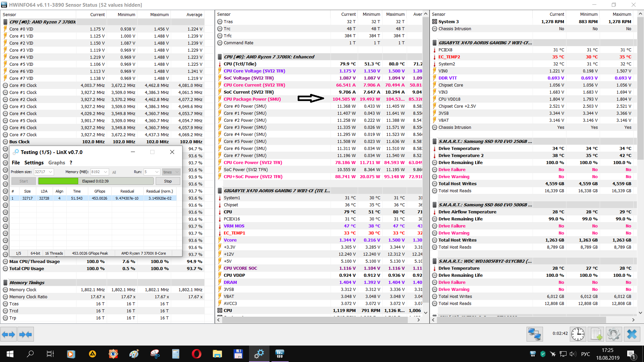
Task: Open the File menu in LinX
Action: tap(16, 163)
